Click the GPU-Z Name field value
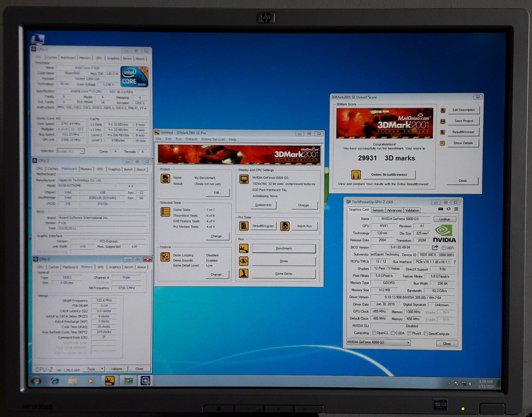Screen dimensions: 532x417 (x=400, y=219)
